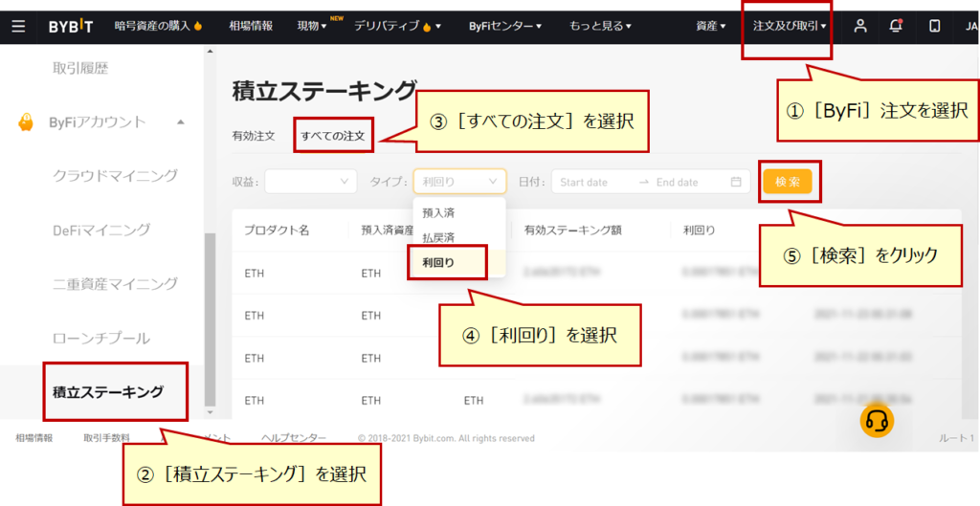Image resolution: width=980 pixels, height=506 pixels.
Task: Open the hamburger menu icon
Action: [19, 27]
